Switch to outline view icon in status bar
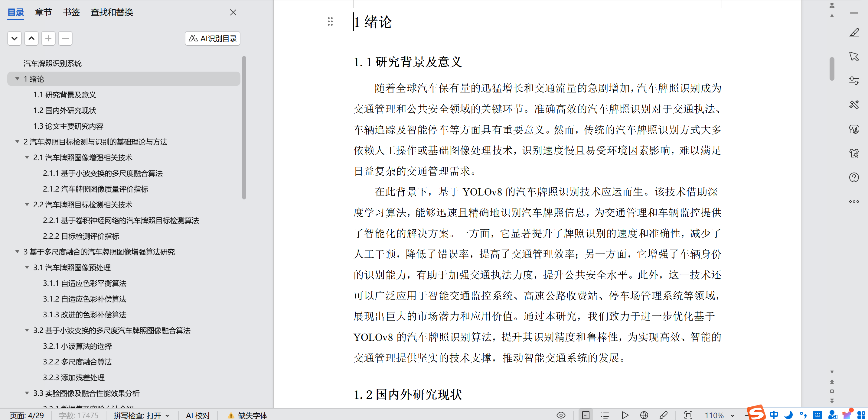Screen dimensions: 868x420 click(x=605, y=415)
